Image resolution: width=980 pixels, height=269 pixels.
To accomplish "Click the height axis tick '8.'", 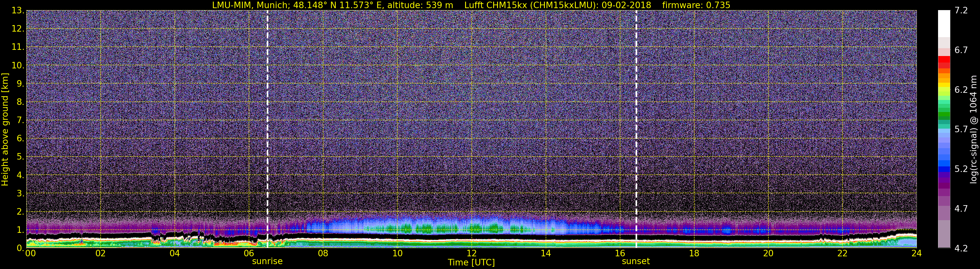I will (x=20, y=102).
